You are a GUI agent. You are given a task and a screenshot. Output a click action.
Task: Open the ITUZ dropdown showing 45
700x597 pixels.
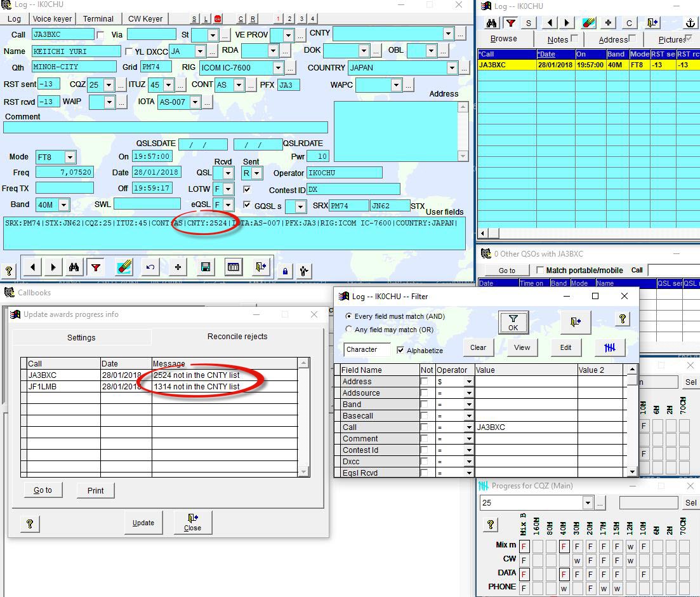coord(168,85)
